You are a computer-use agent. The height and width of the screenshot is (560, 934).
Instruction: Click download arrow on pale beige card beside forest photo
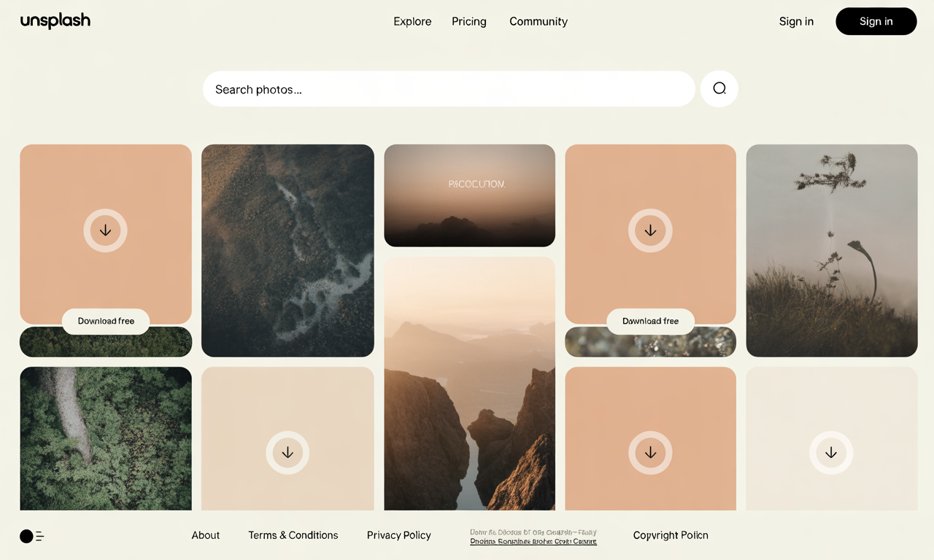287,453
